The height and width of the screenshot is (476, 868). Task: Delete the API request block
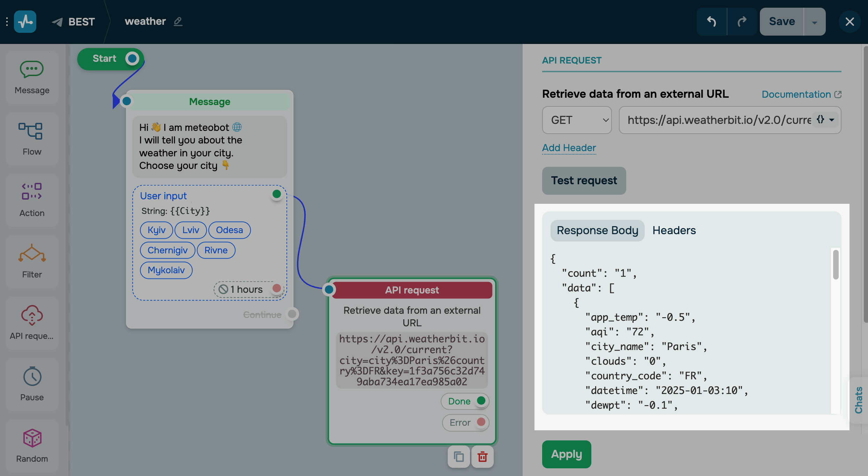click(482, 456)
